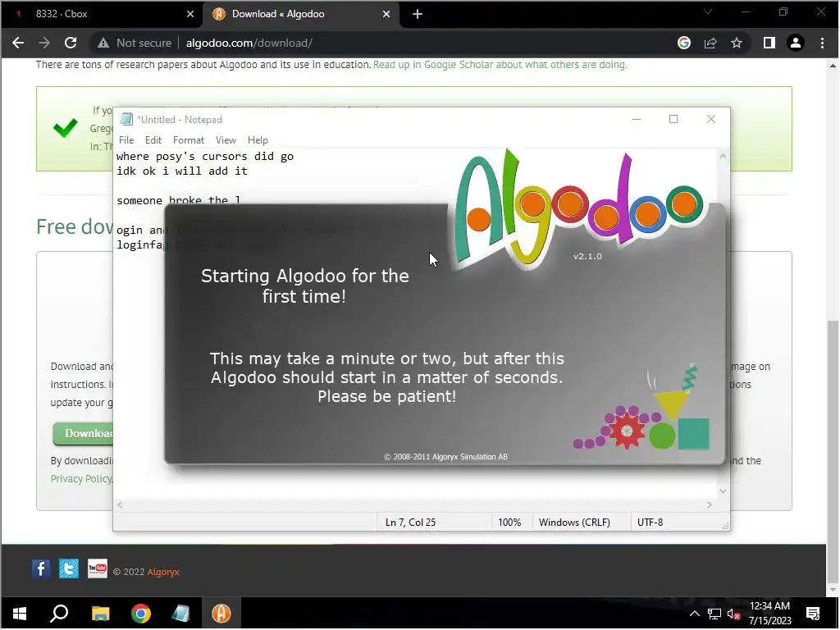The image size is (840, 630).
Task: Open Google Scholar research link
Action: point(500,65)
